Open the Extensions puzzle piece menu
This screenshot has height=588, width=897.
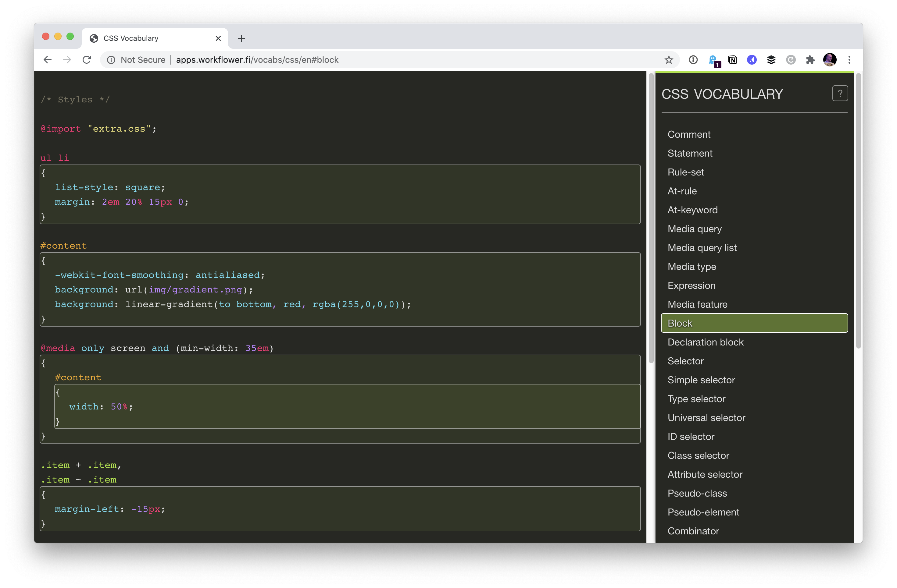pyautogui.click(x=810, y=60)
